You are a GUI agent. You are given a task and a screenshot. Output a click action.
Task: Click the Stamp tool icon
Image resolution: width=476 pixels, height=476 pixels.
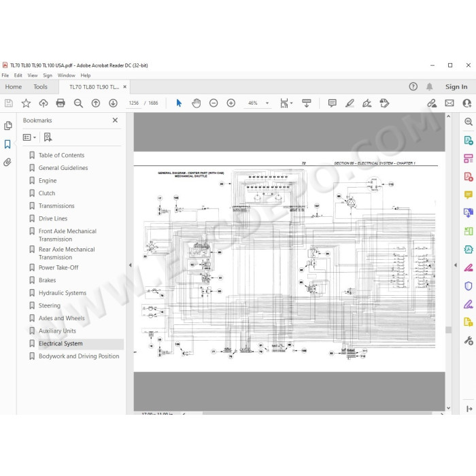(384, 103)
